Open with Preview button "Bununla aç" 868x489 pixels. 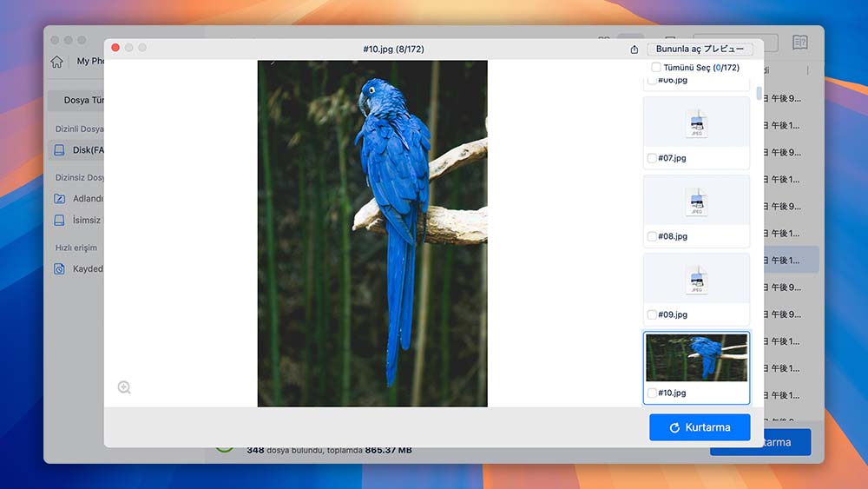700,49
